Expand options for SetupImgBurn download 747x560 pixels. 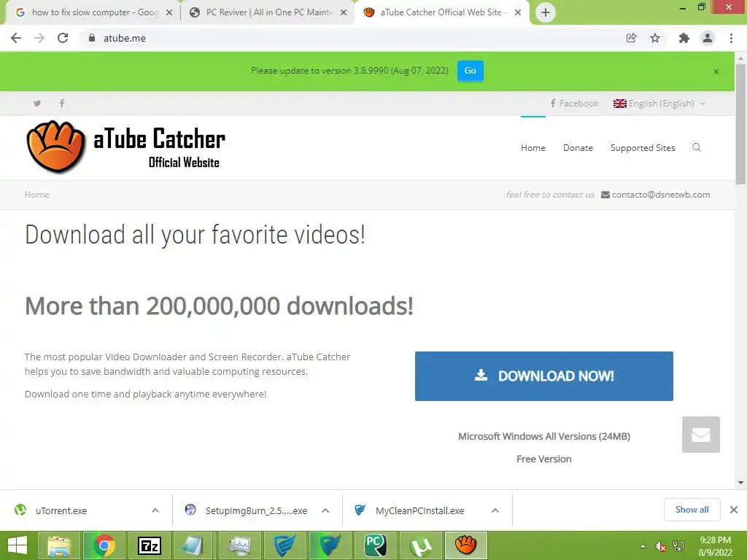click(x=325, y=510)
